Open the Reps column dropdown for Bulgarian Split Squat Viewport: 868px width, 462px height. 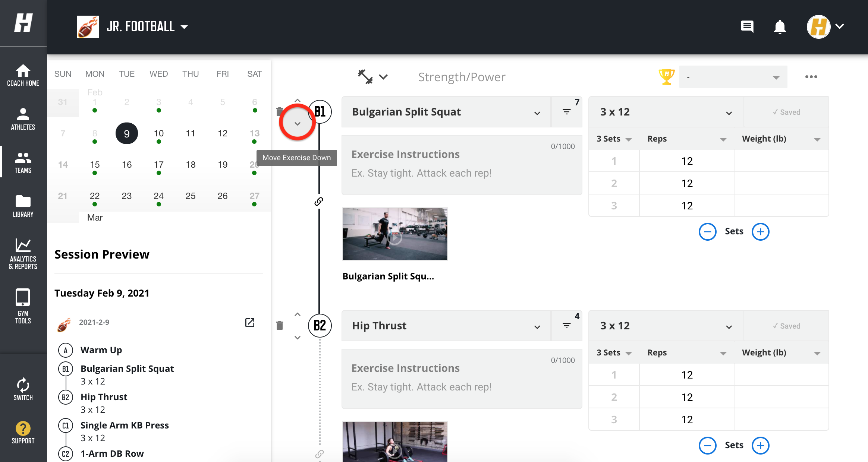click(687, 139)
